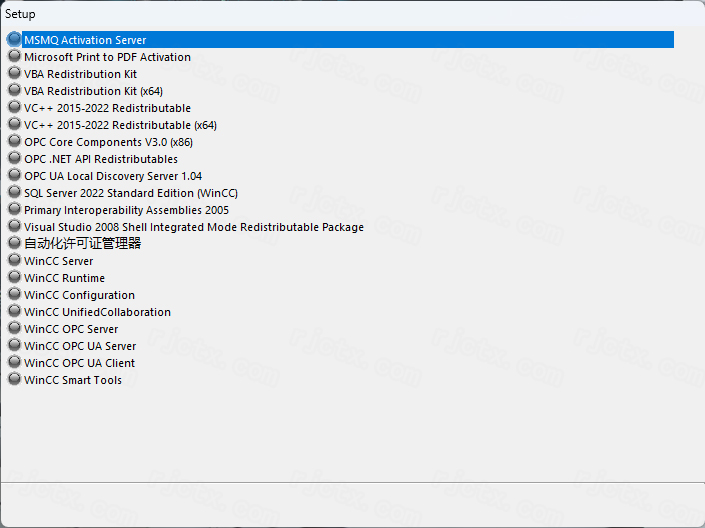This screenshot has height=528, width=705.
Task: Select OPC UA Local Discovery Server 1.04 text
Action: pos(113,176)
